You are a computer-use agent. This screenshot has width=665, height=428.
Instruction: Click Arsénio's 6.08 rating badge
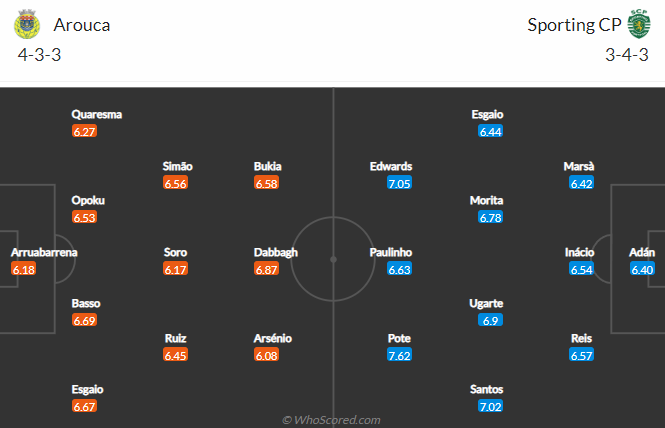point(266,355)
